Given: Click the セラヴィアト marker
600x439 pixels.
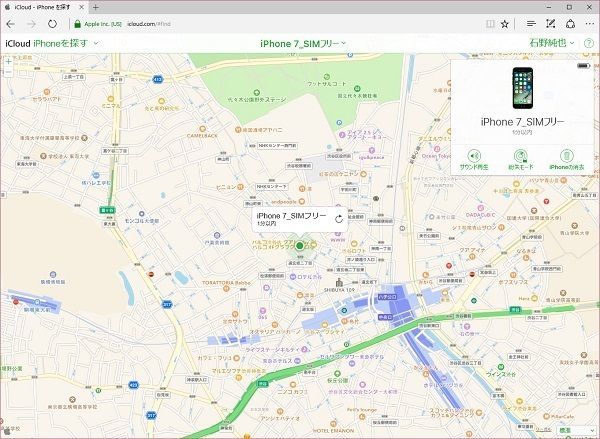Looking at the screenshot, I should coord(47,92).
